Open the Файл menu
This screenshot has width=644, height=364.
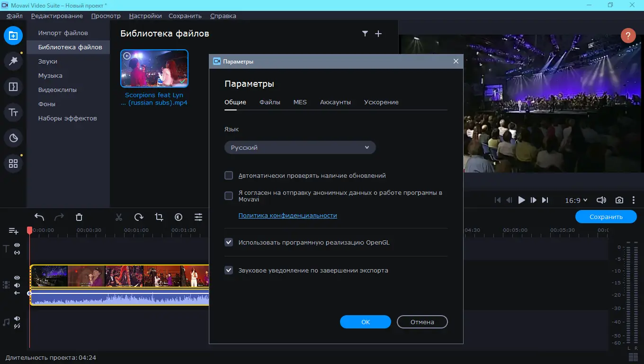[x=15, y=16]
